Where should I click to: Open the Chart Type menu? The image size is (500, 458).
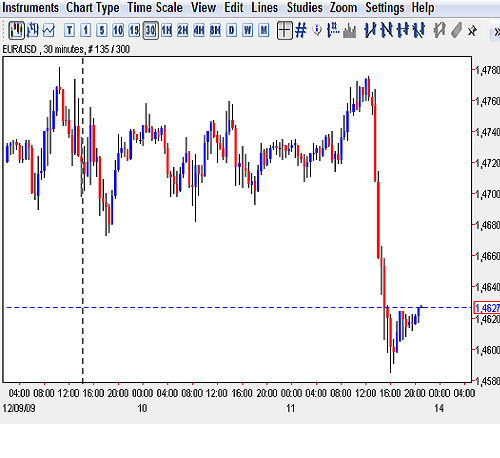[x=92, y=8]
